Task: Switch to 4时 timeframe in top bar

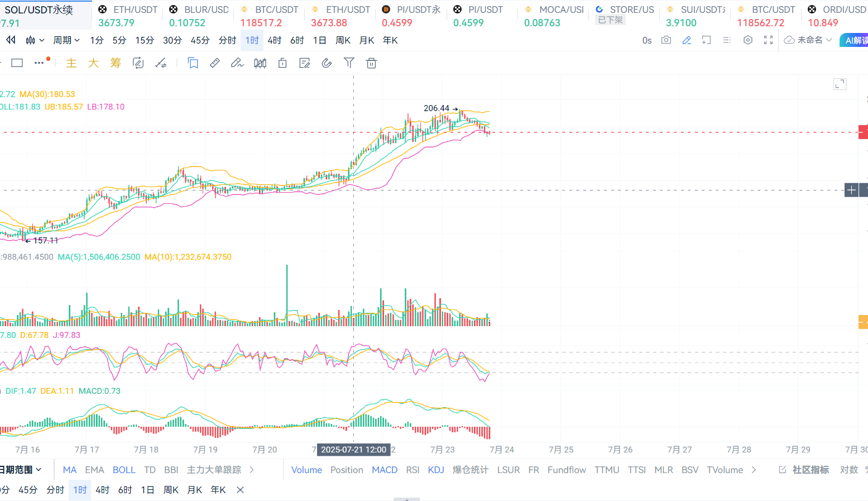Action: pos(275,40)
